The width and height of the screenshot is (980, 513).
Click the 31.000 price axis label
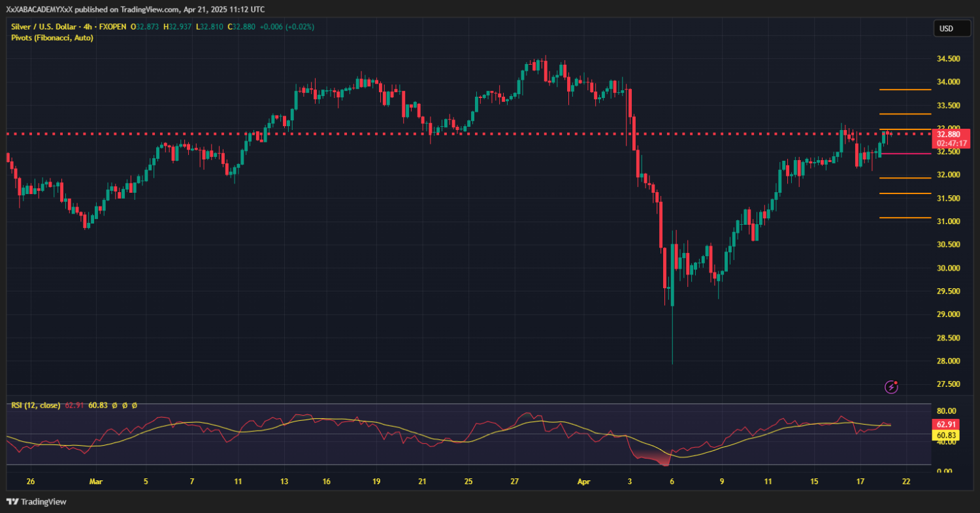pyautogui.click(x=949, y=222)
